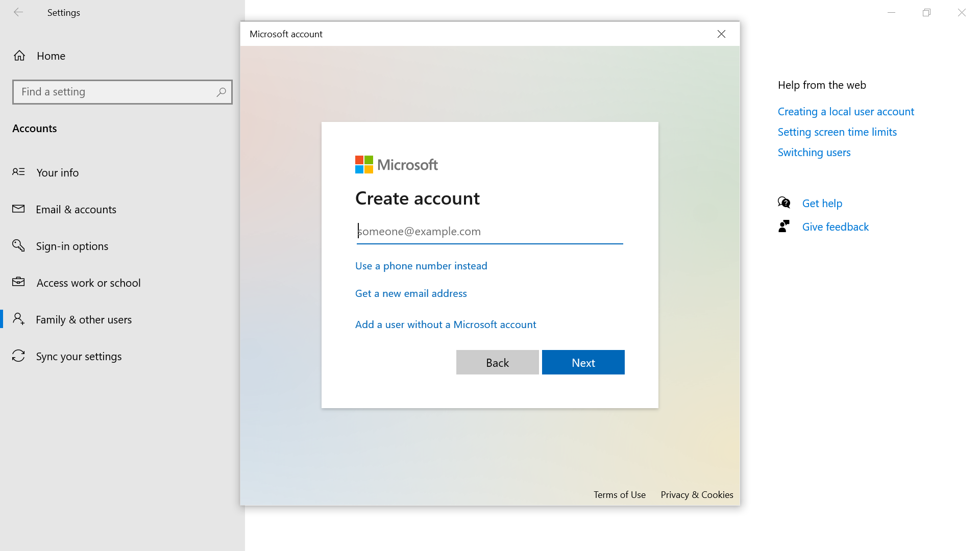Click Use a phone number instead
Image resolution: width=980 pixels, height=551 pixels.
[x=421, y=266]
